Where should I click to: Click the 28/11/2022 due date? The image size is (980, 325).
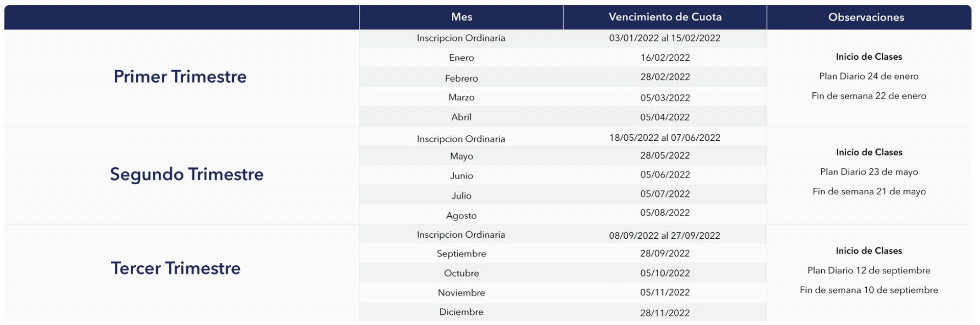tap(665, 313)
